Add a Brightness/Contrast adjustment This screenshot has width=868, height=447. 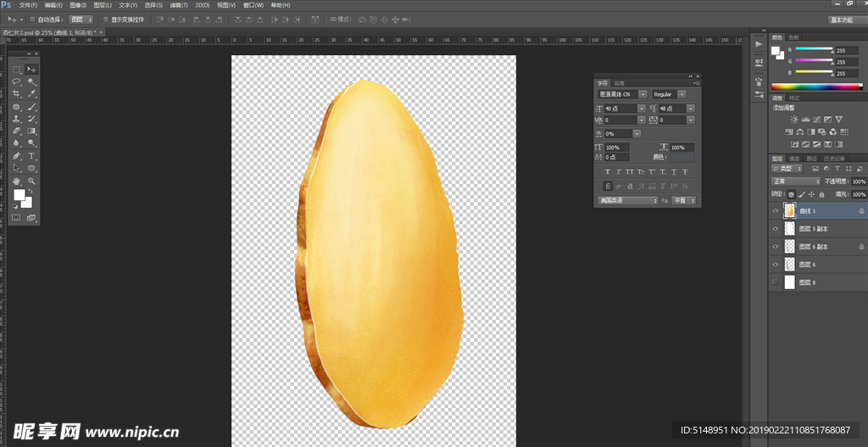coord(794,119)
